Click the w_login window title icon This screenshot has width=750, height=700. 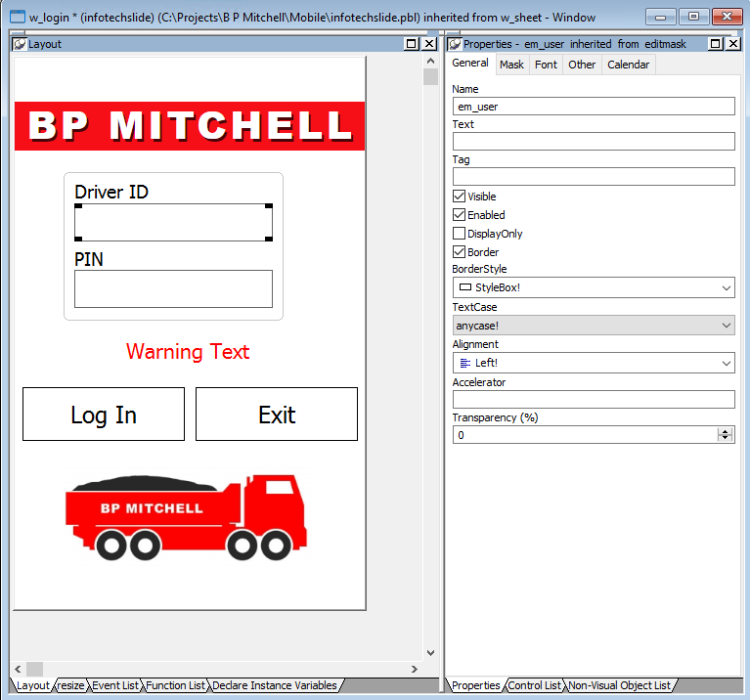(x=17, y=17)
